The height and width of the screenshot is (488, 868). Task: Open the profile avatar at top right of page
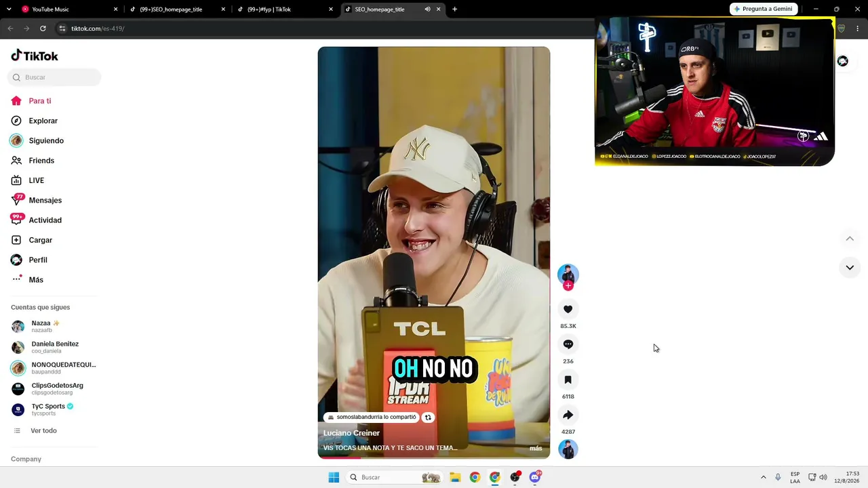(x=842, y=61)
